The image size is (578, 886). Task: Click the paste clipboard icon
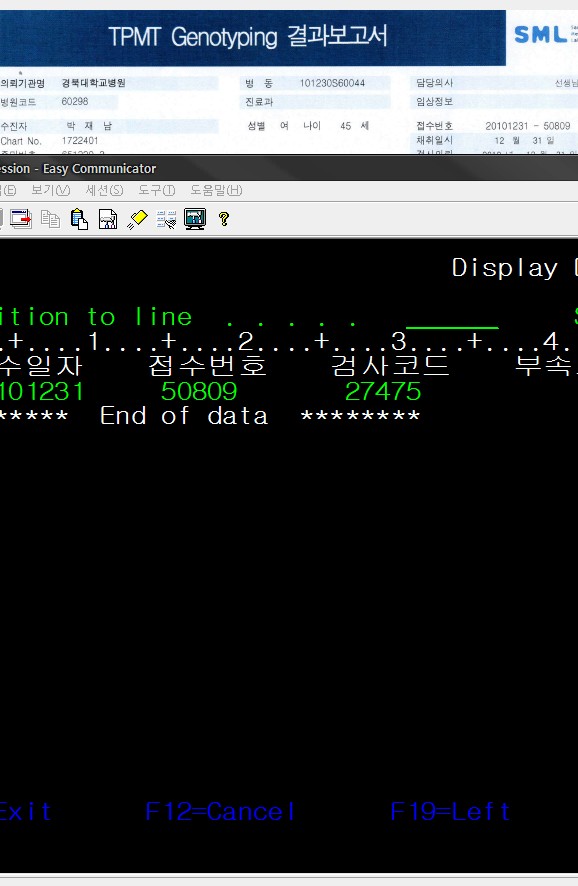coord(79,219)
